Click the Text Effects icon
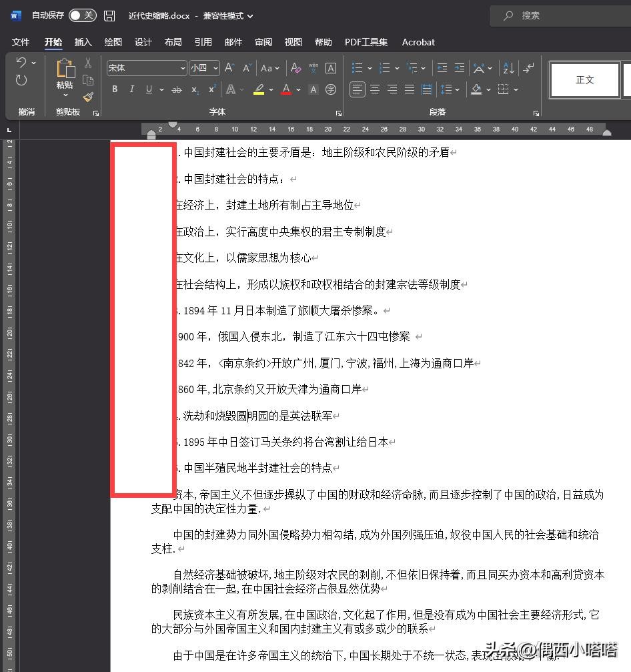631x672 pixels. point(231,89)
